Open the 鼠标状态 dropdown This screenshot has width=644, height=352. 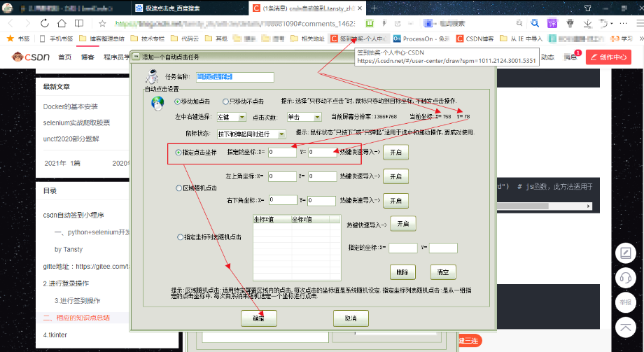(251, 134)
